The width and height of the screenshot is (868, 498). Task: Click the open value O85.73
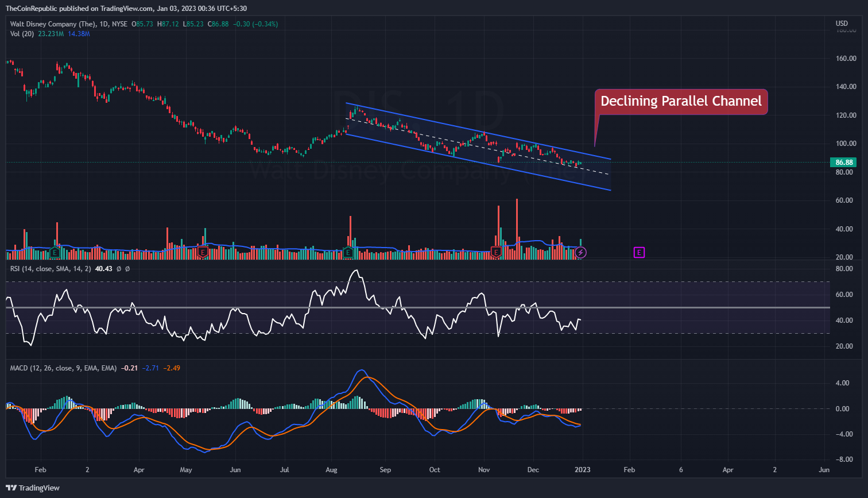pos(144,24)
